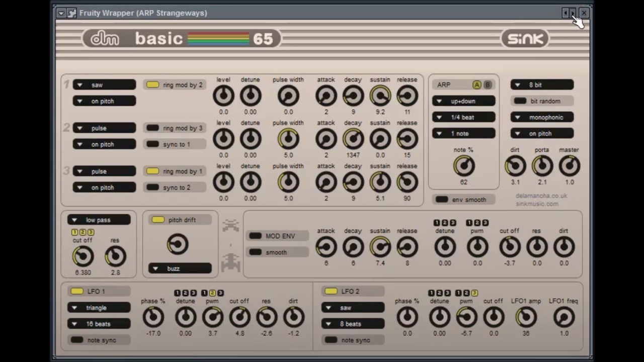
Task: Enable sync to 2 on oscillator 3
Action: (x=175, y=188)
